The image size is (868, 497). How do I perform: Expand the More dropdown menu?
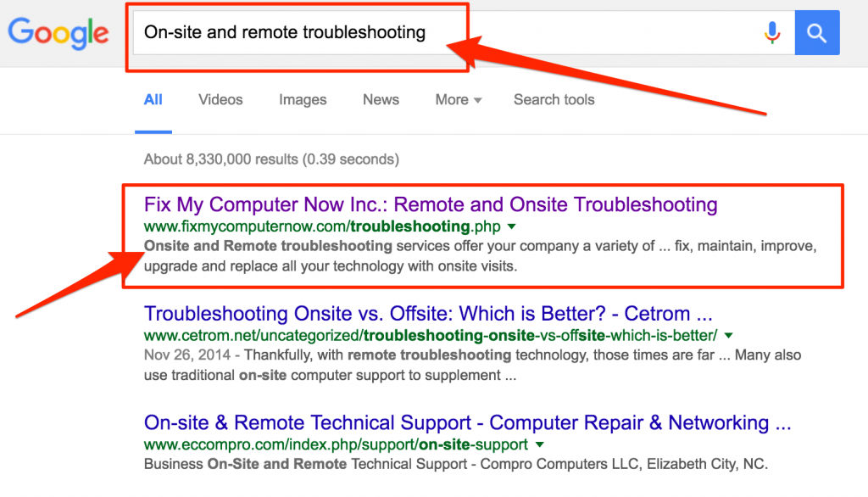[459, 100]
